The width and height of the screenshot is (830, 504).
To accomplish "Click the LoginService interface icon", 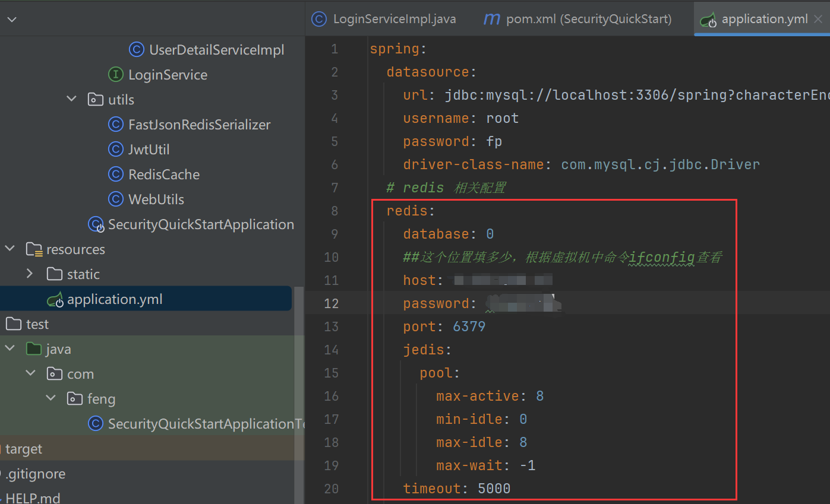I will (115, 75).
